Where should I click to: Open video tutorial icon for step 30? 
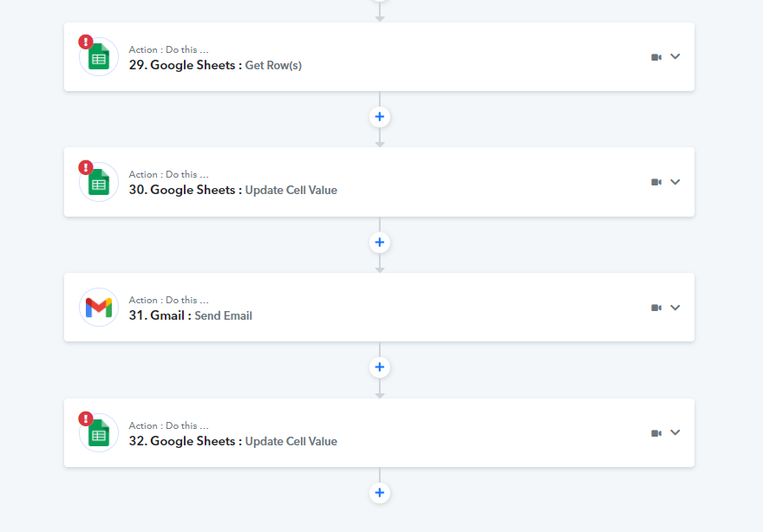pyautogui.click(x=656, y=182)
